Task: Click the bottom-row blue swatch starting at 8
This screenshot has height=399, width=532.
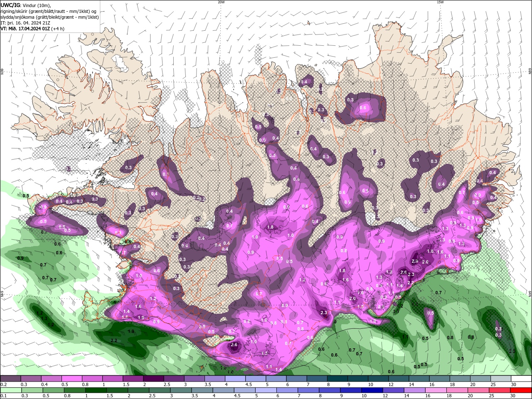Action: (x=329, y=390)
